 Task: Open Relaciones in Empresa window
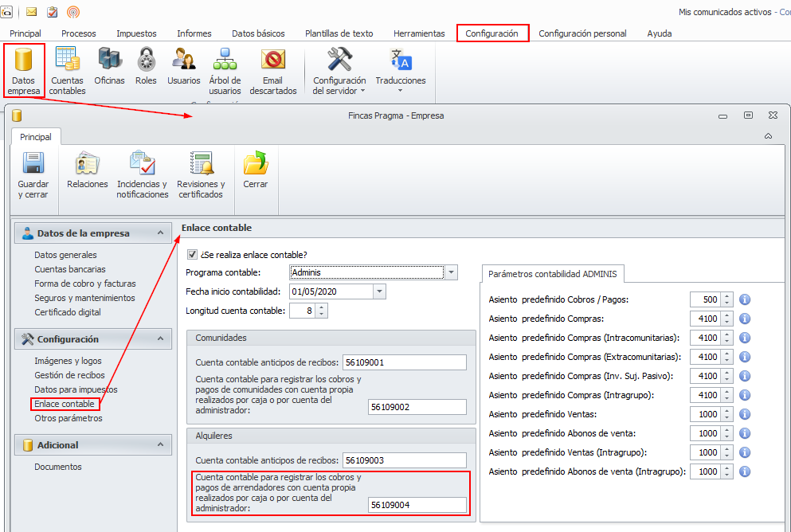pyautogui.click(x=88, y=170)
